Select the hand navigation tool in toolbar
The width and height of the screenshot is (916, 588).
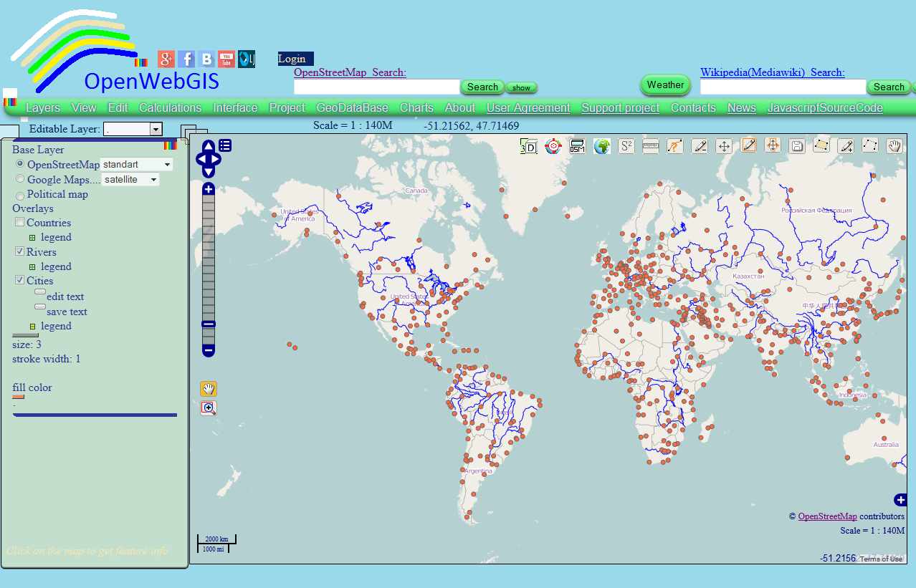tap(894, 146)
